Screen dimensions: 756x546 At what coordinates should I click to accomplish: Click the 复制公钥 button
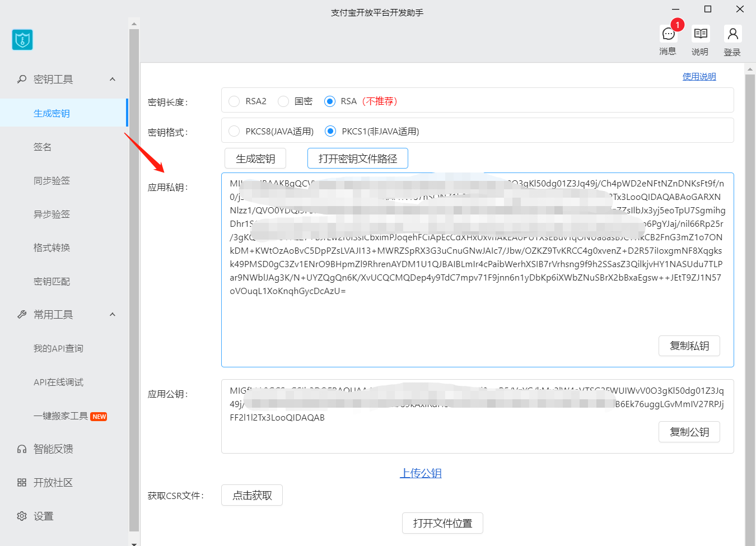click(x=689, y=432)
